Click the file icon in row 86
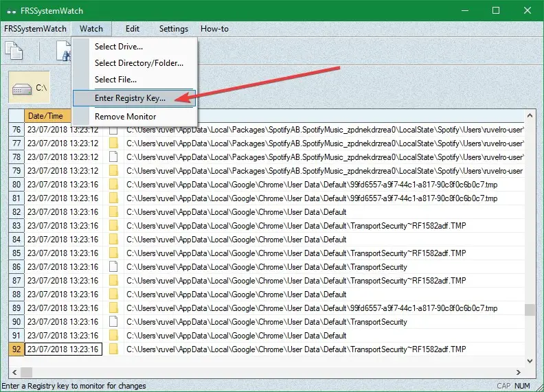This screenshot has height=392, width=544. pos(113,267)
